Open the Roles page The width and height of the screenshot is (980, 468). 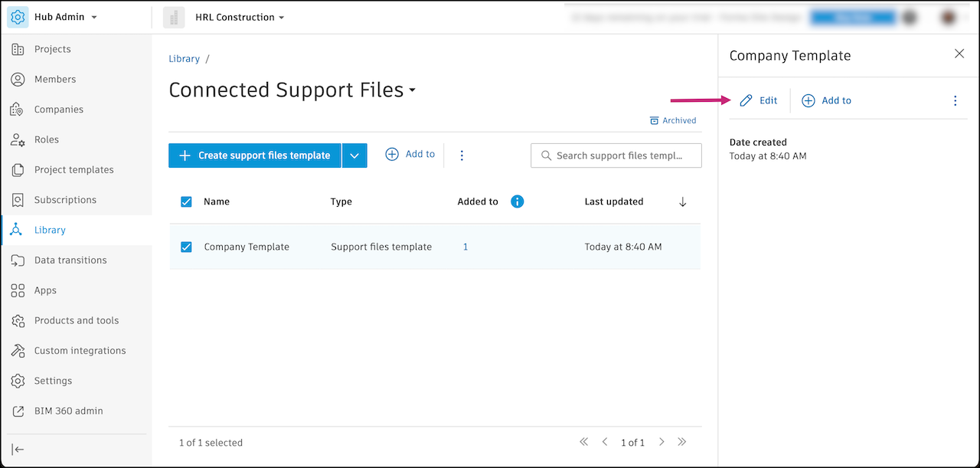pyautogui.click(x=46, y=139)
